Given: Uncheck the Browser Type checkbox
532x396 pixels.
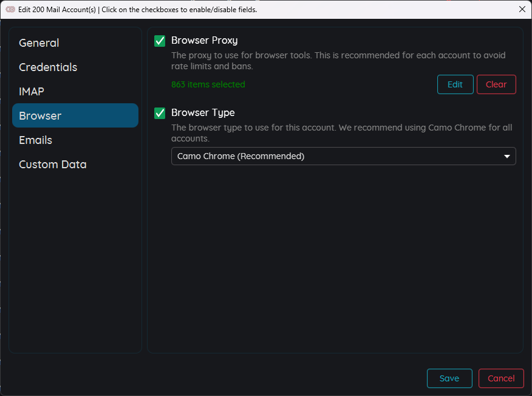Looking at the screenshot, I should tap(160, 113).
